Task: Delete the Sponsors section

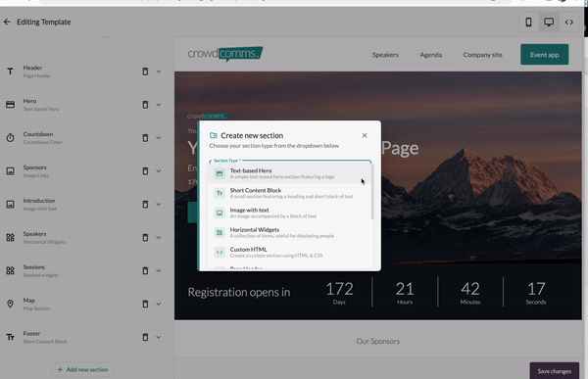Action: click(x=145, y=171)
